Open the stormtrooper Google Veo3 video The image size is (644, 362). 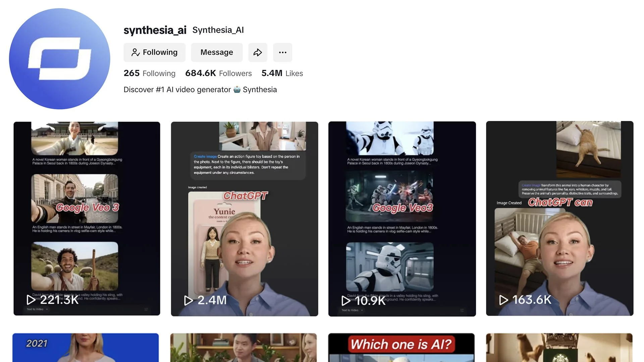pos(402,218)
